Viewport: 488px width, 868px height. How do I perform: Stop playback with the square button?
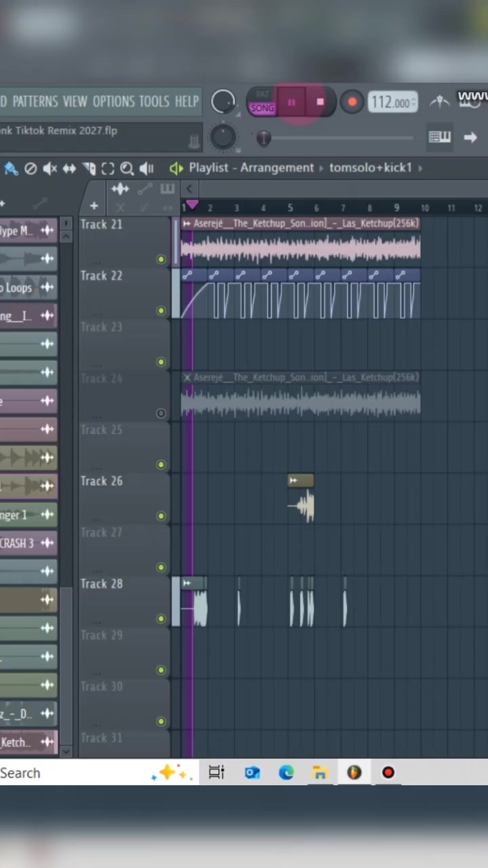pyautogui.click(x=320, y=102)
